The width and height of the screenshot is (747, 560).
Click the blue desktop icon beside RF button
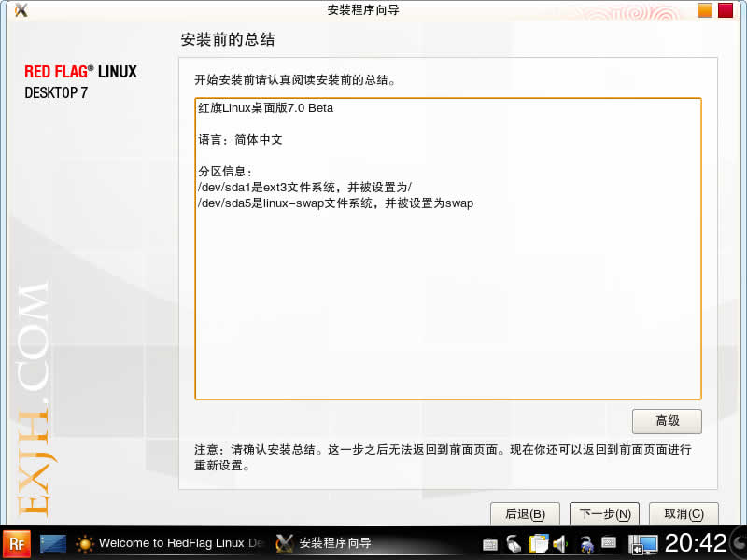coord(53,543)
